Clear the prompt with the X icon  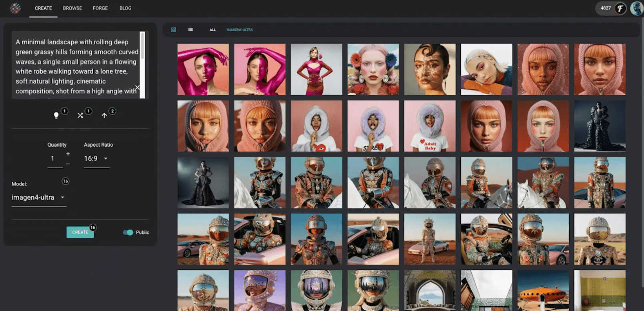coord(137,87)
